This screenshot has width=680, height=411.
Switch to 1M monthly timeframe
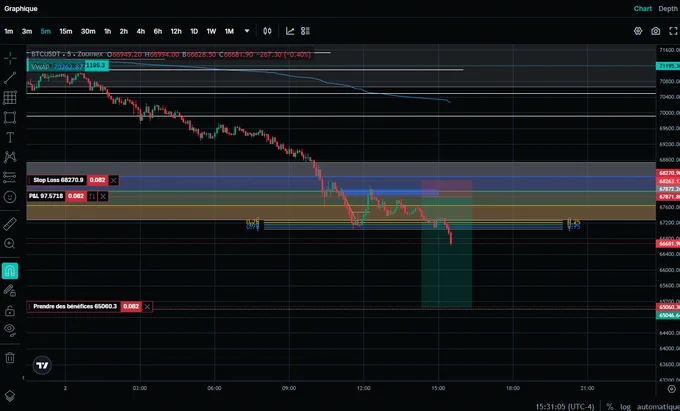229,31
